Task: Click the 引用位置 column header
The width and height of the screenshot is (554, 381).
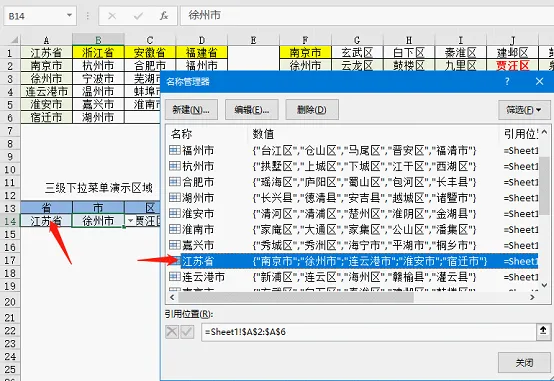Action: tap(521, 134)
